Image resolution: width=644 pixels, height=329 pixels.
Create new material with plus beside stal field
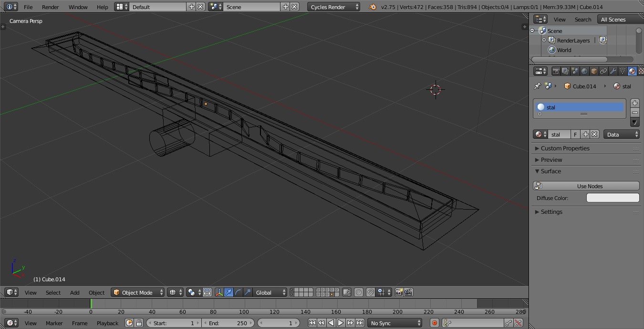click(586, 135)
